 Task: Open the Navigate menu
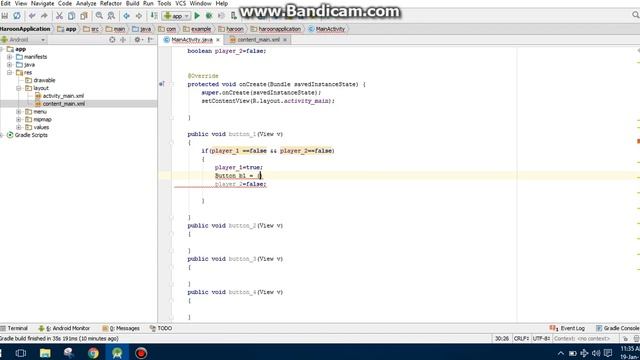(42, 3)
